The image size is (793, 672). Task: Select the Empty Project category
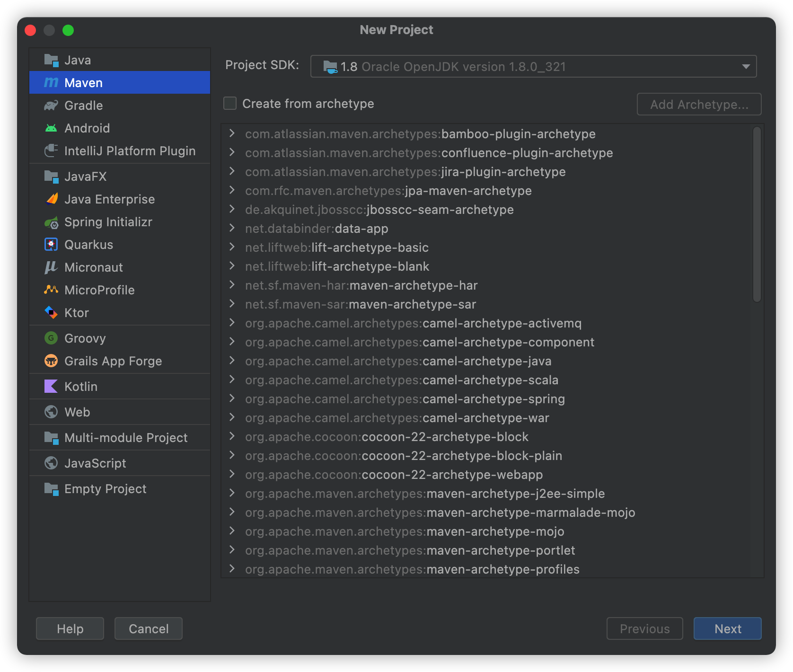105,488
